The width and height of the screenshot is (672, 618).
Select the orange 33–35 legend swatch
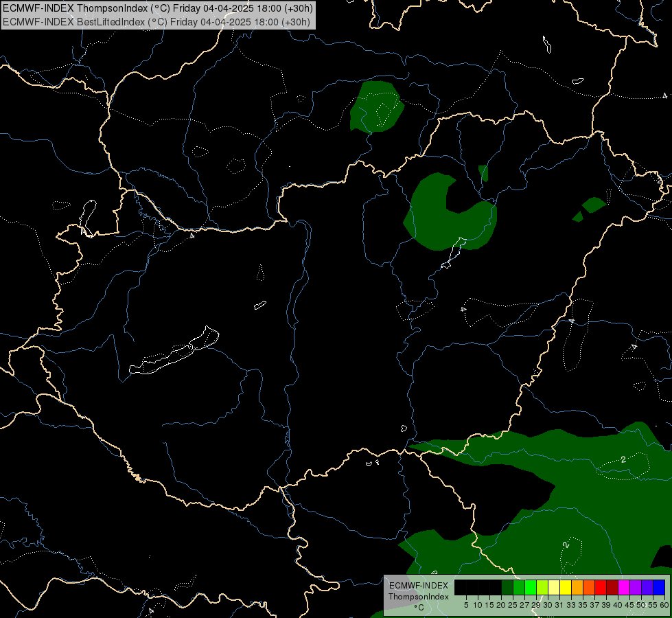(x=577, y=587)
